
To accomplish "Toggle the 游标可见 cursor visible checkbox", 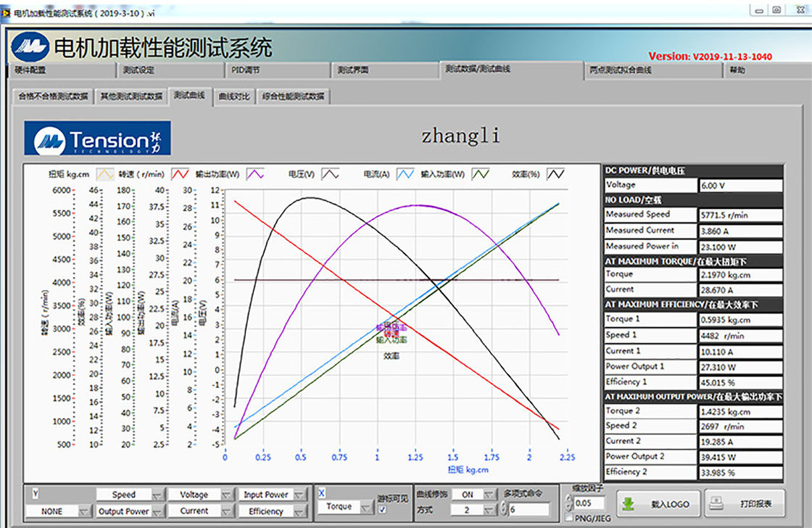I will (383, 510).
